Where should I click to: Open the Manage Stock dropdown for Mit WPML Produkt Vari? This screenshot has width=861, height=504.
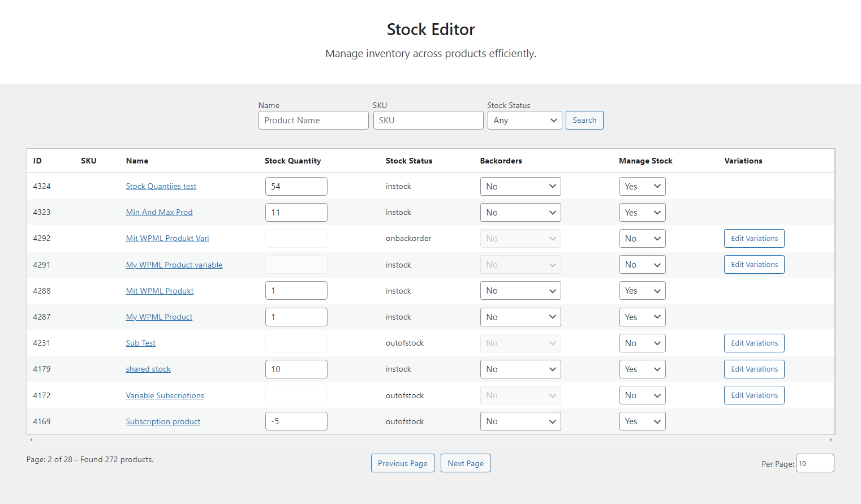(x=642, y=238)
